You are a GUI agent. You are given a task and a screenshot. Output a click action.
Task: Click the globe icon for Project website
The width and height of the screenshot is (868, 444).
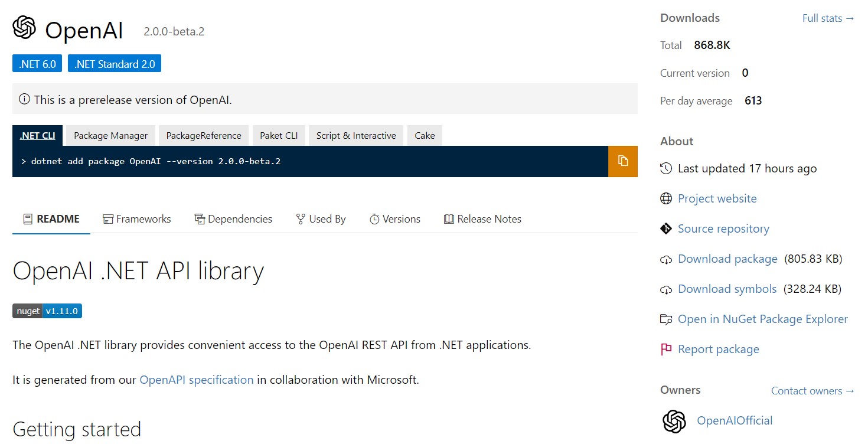tap(666, 199)
